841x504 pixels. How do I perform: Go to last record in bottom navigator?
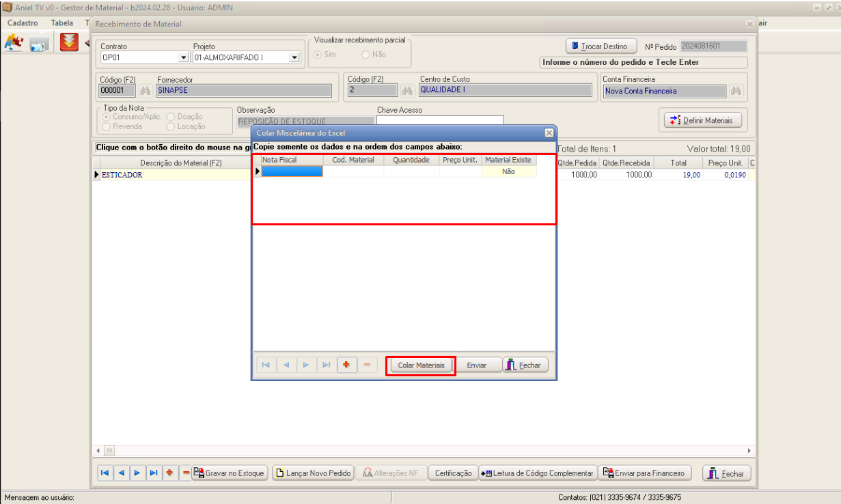[x=154, y=473]
